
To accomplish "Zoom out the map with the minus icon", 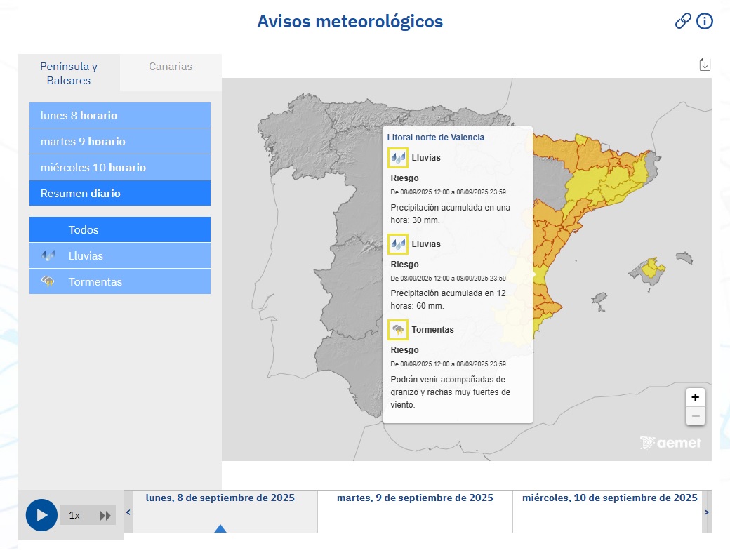I will pyautogui.click(x=695, y=415).
